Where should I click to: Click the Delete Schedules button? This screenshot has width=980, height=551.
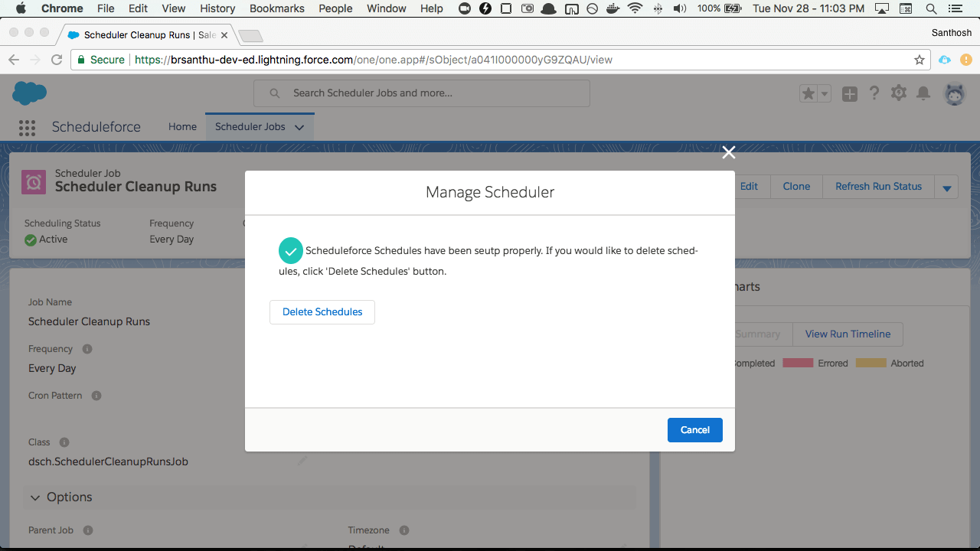tap(322, 312)
